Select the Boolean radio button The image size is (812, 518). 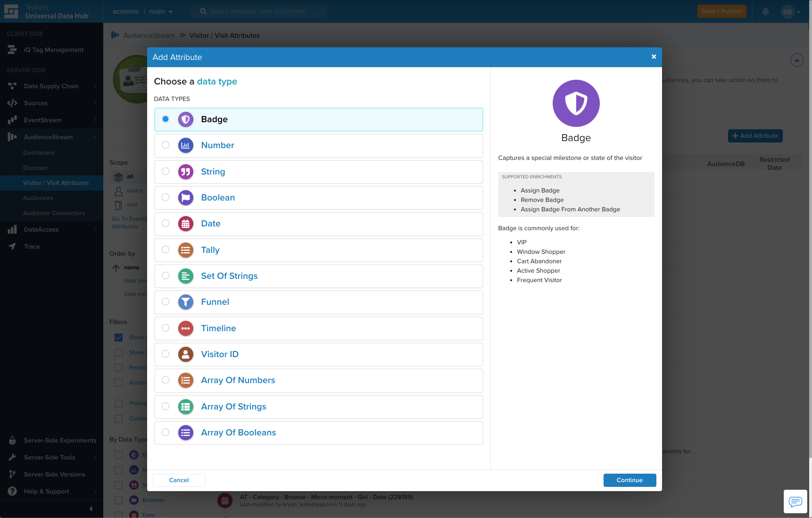166,197
